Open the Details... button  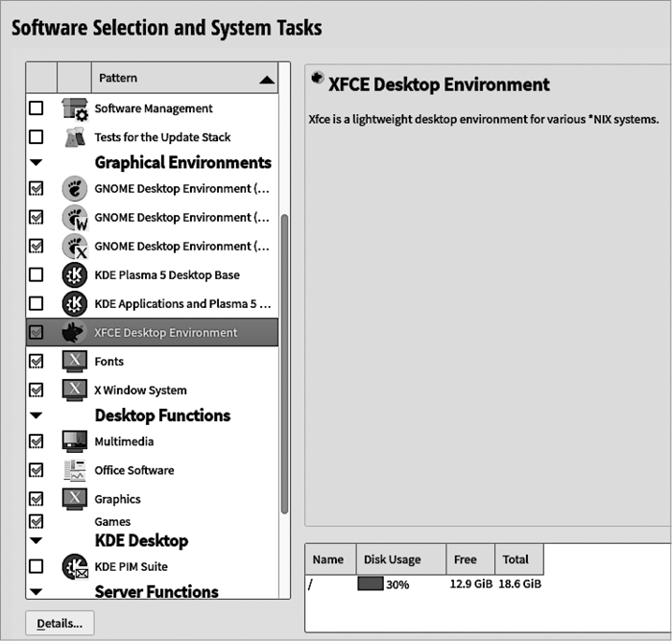coord(60,623)
